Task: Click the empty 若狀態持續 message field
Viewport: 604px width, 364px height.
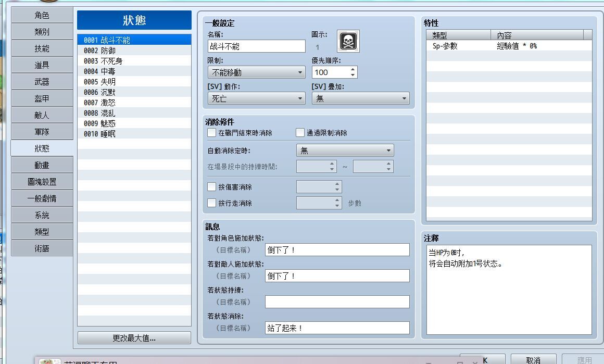Action: (x=337, y=302)
